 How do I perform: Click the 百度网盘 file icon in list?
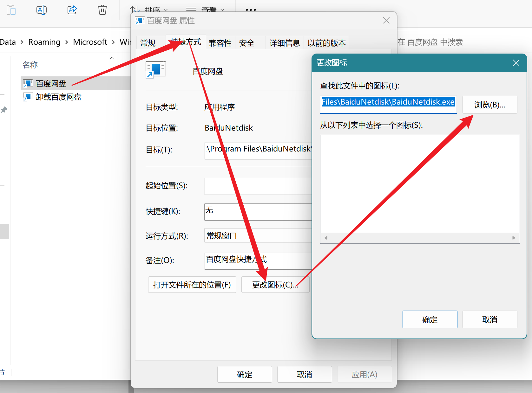pos(28,83)
